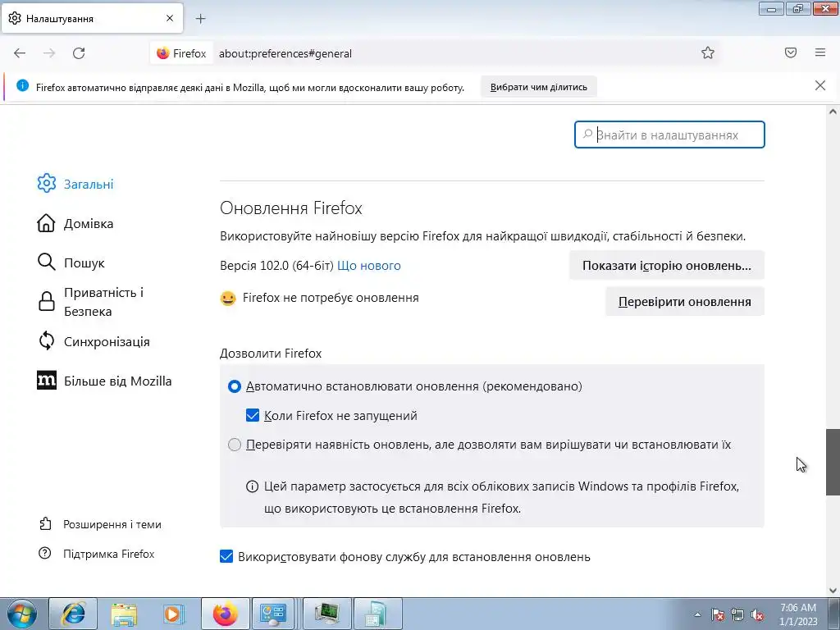Click Перевірити оновлення button
The image size is (840, 630).
(x=685, y=302)
